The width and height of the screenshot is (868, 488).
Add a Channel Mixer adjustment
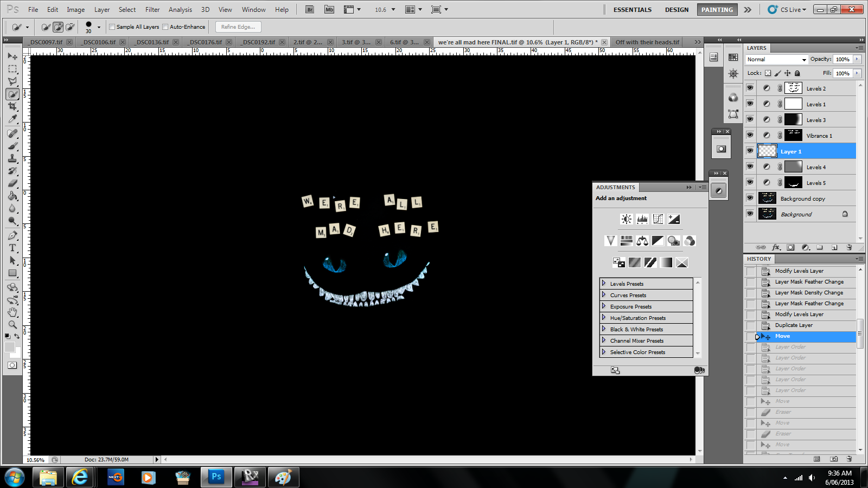coord(690,241)
